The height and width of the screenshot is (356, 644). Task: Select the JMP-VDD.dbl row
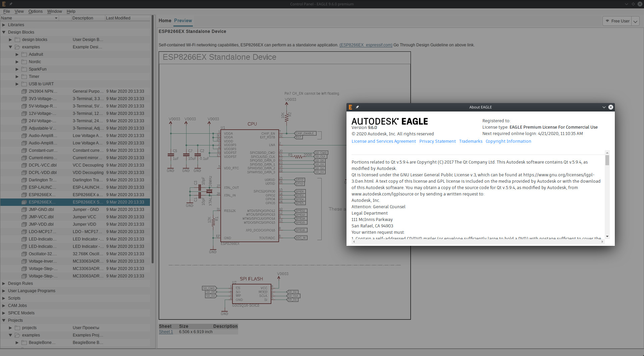tap(75, 224)
